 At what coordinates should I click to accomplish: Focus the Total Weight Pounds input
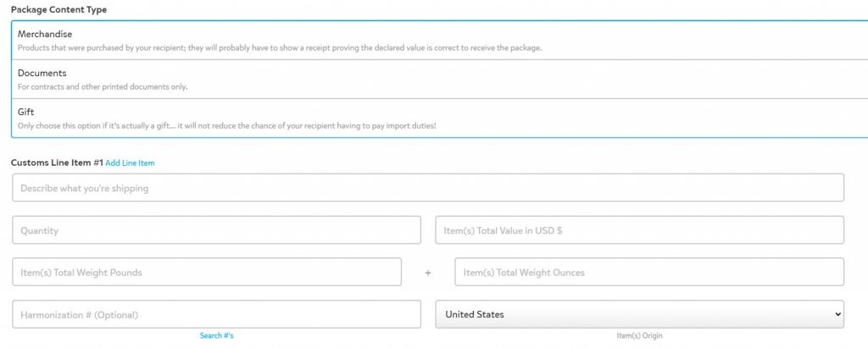point(207,273)
